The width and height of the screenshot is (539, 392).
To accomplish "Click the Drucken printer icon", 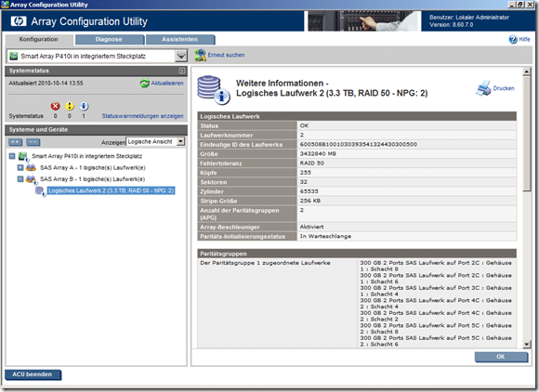I will [483, 88].
